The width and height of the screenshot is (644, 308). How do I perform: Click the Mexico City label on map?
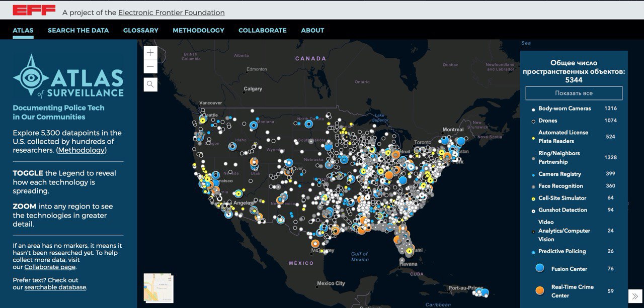[x=331, y=283]
